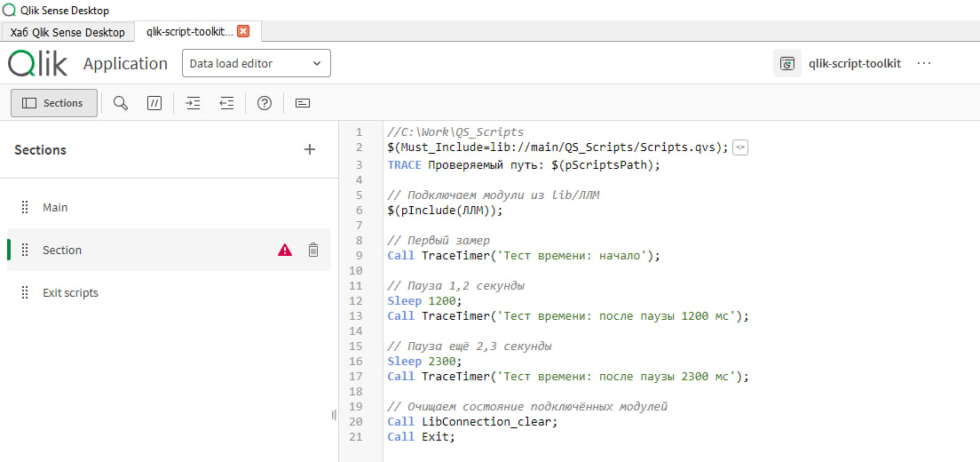This screenshot has height=462, width=980.
Task: Open the help question mark icon
Action: click(x=265, y=103)
